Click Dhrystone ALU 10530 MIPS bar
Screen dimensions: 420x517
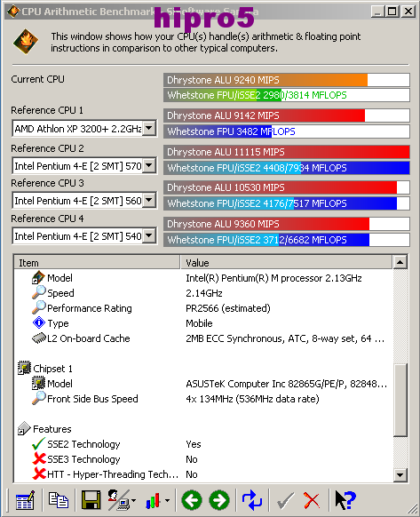point(287,187)
